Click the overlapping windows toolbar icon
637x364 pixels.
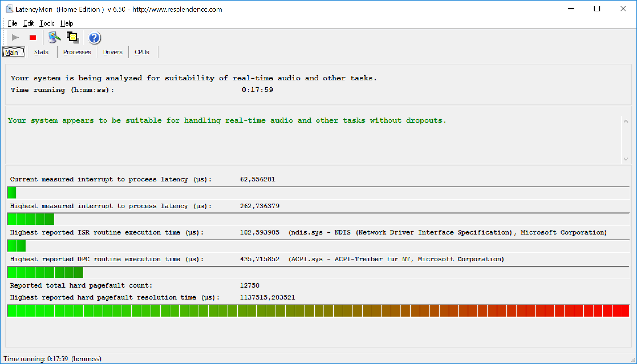tap(73, 38)
